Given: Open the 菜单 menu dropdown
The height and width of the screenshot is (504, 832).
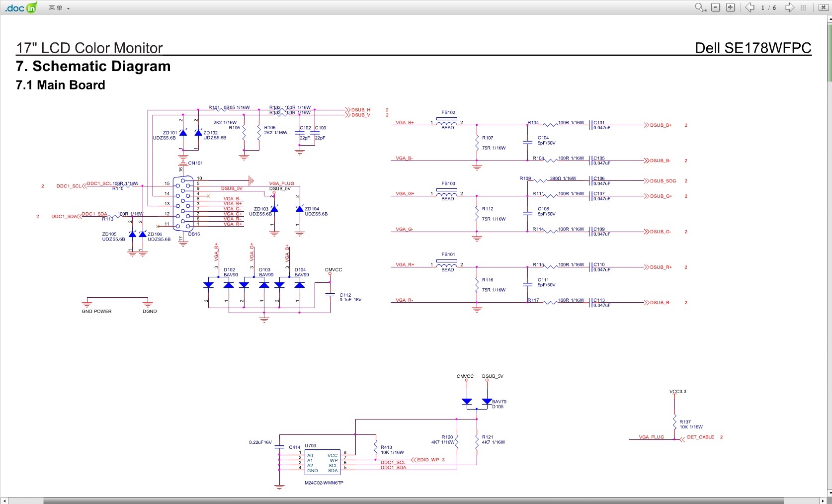Looking at the screenshot, I should pos(59,8).
